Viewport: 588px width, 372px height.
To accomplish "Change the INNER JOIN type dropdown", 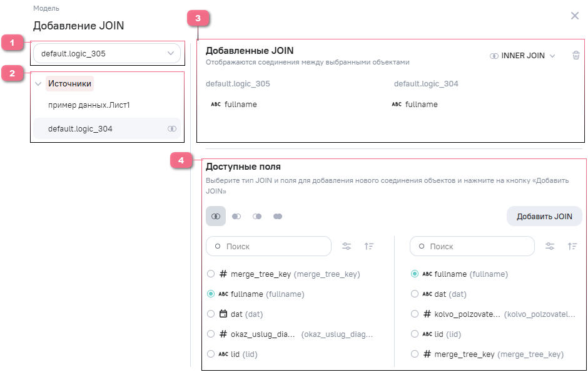I will [x=522, y=56].
